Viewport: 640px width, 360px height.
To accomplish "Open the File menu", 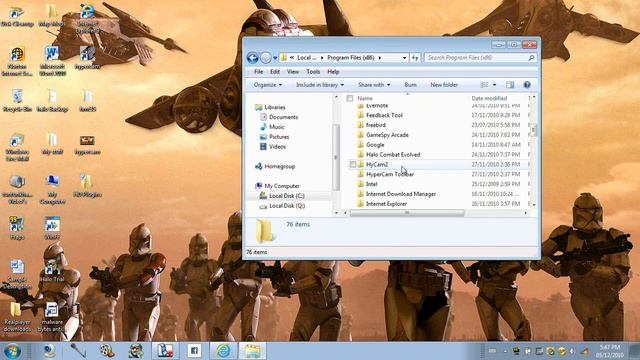I will coord(258,72).
